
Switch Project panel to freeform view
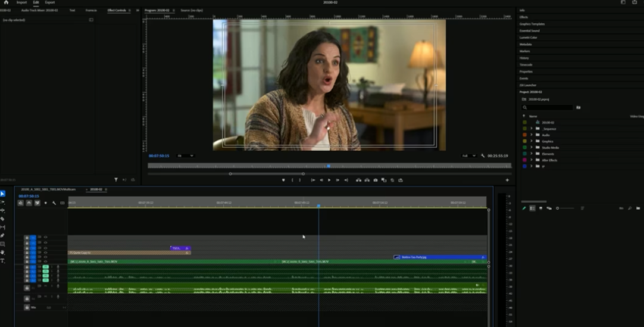(549, 208)
